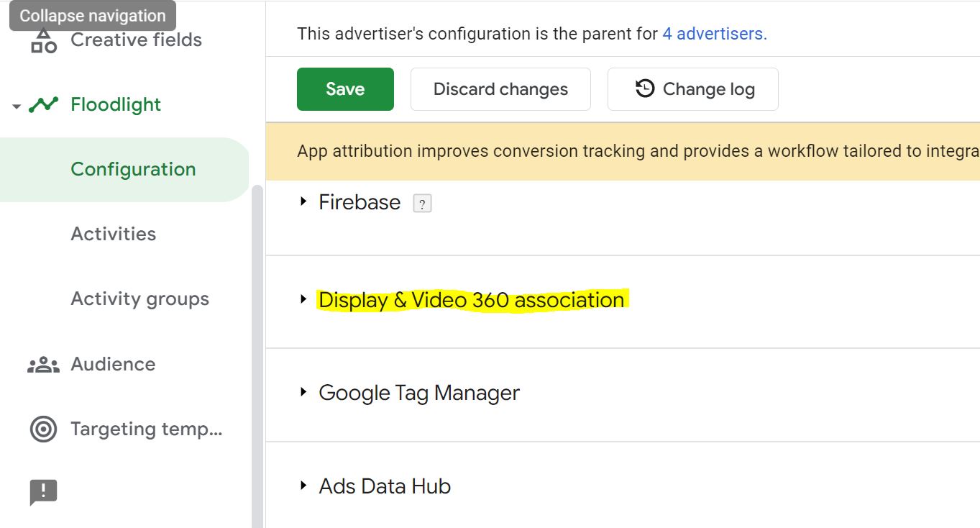Click the history clock icon in Change log
980x528 pixels.
[645, 88]
